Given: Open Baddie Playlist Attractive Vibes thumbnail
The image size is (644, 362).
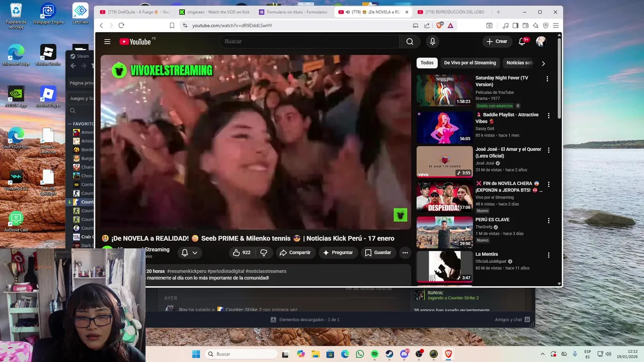Looking at the screenshot, I should pyautogui.click(x=444, y=127).
